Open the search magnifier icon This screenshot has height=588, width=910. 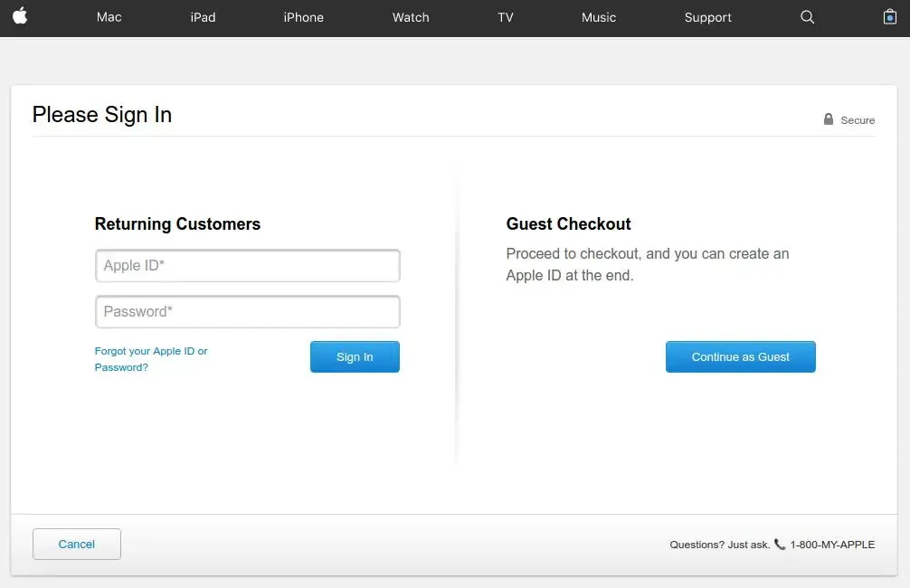[x=808, y=17]
